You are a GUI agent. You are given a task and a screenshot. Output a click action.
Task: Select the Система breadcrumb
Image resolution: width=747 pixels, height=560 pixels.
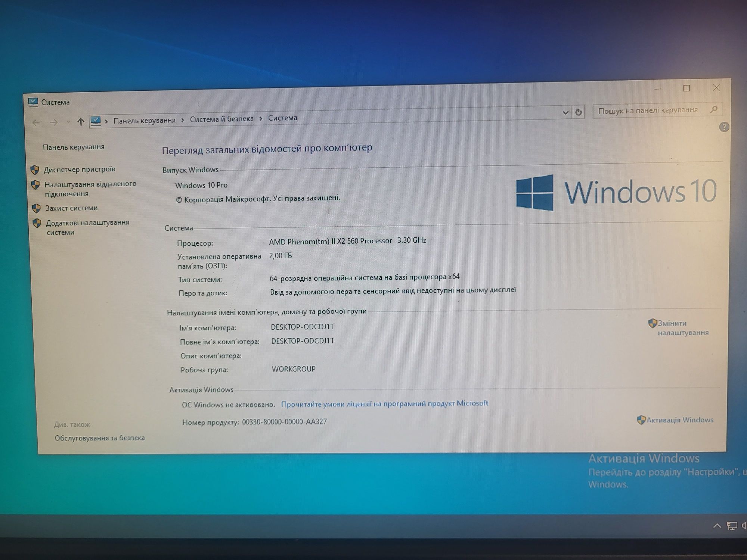pos(283,118)
